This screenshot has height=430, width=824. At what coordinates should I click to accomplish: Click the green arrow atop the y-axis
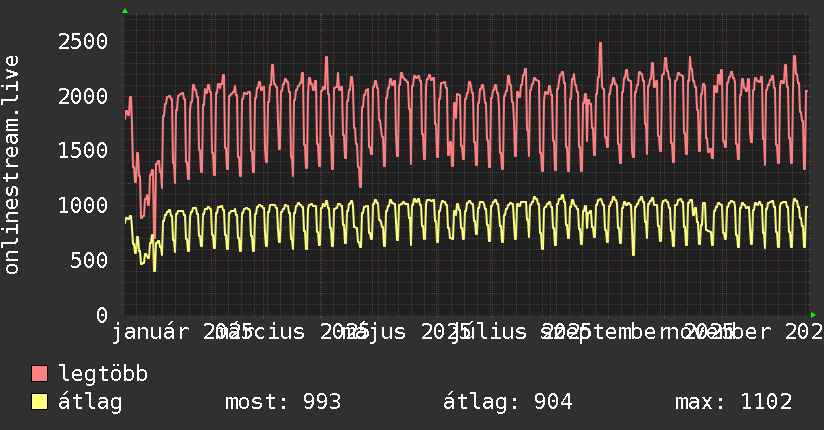coord(125,11)
